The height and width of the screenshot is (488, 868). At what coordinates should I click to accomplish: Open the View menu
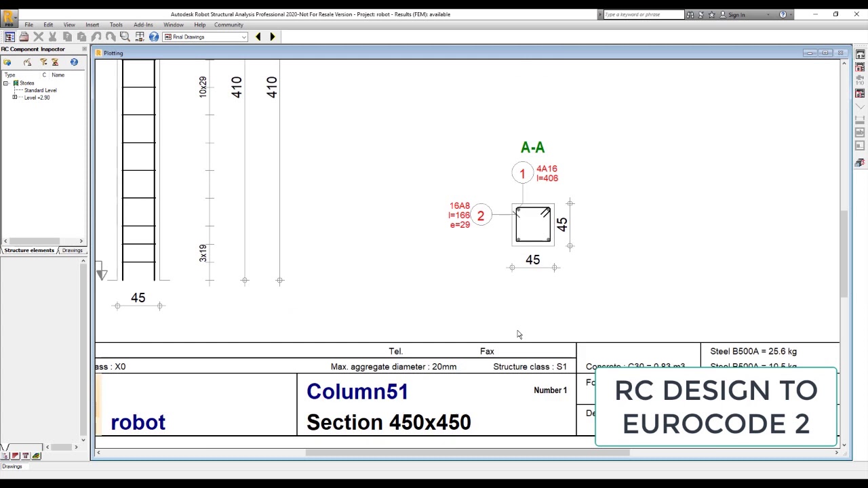point(69,25)
